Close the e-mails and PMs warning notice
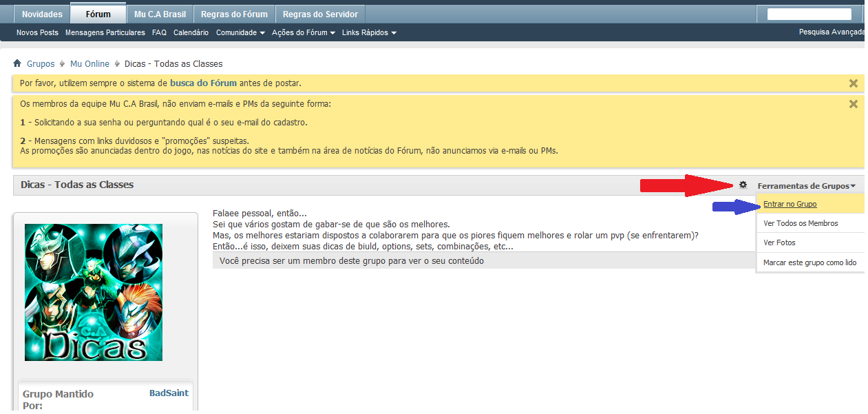Image resolution: width=868 pixels, height=414 pixels. coord(853,104)
